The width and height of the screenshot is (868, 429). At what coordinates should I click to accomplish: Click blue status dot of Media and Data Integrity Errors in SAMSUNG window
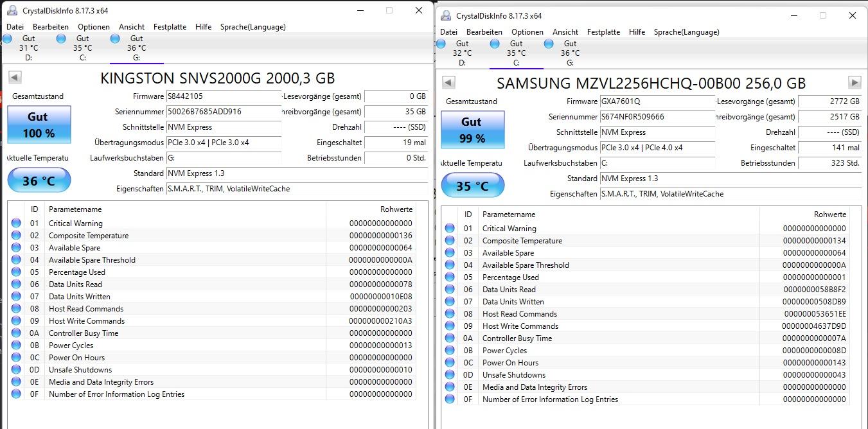tap(450, 387)
